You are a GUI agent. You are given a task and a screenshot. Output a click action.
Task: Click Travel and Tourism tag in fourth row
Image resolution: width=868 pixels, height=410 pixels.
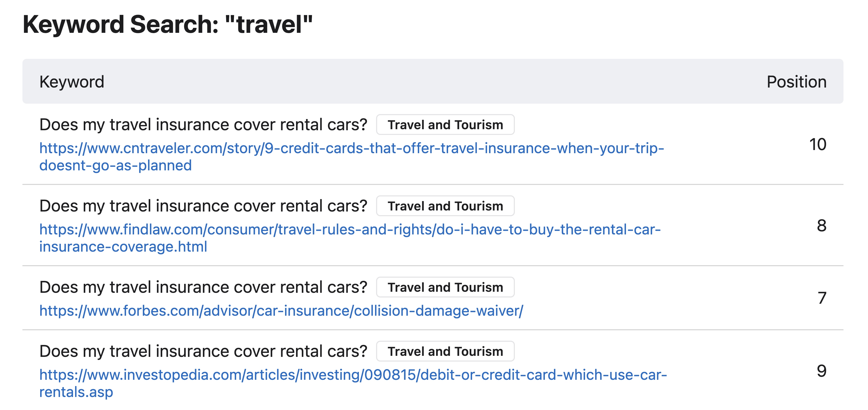click(x=445, y=351)
